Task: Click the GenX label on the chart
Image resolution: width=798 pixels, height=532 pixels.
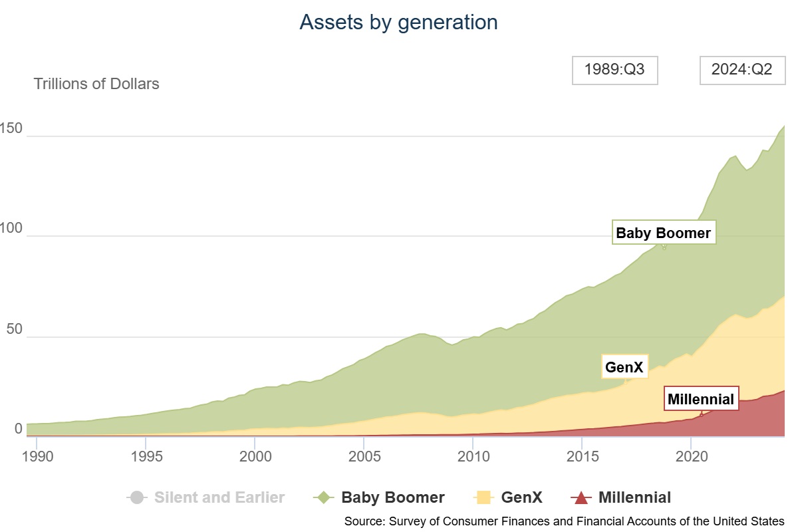Action: tap(624, 366)
